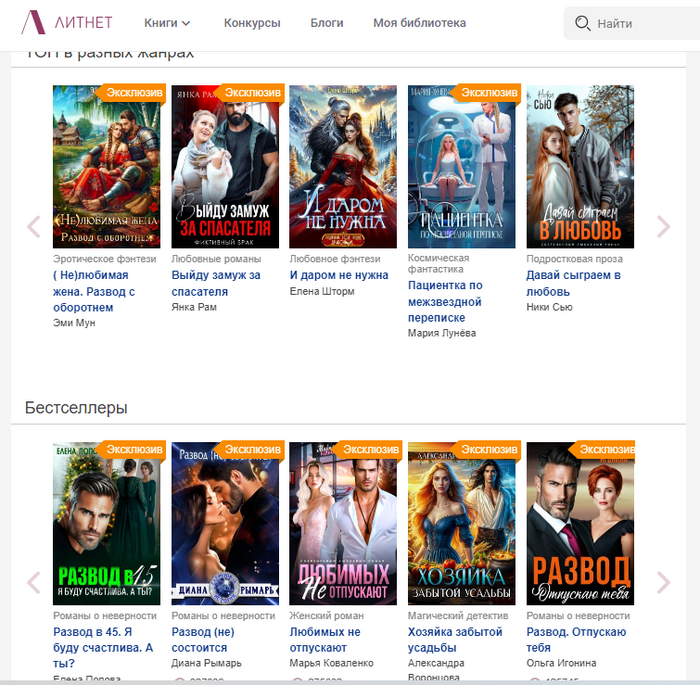This screenshot has width=700, height=685.
Task: Open author Диана Рымарь
Action: (206, 663)
